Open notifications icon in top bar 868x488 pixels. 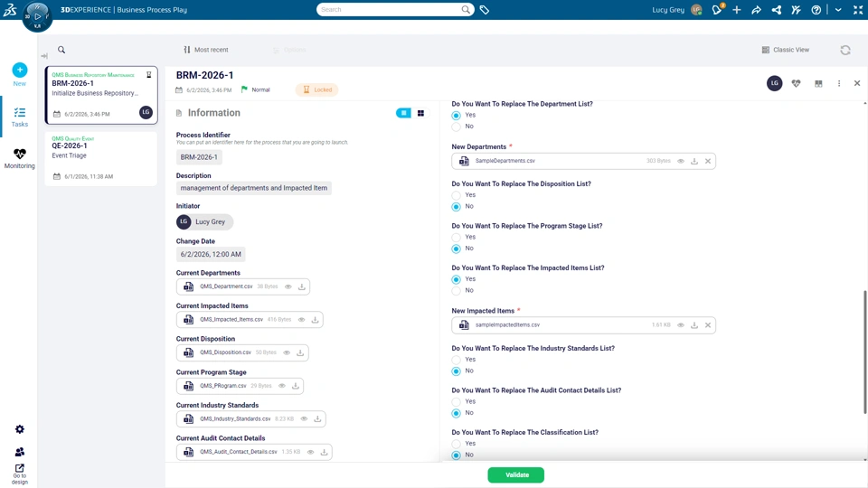(717, 9)
